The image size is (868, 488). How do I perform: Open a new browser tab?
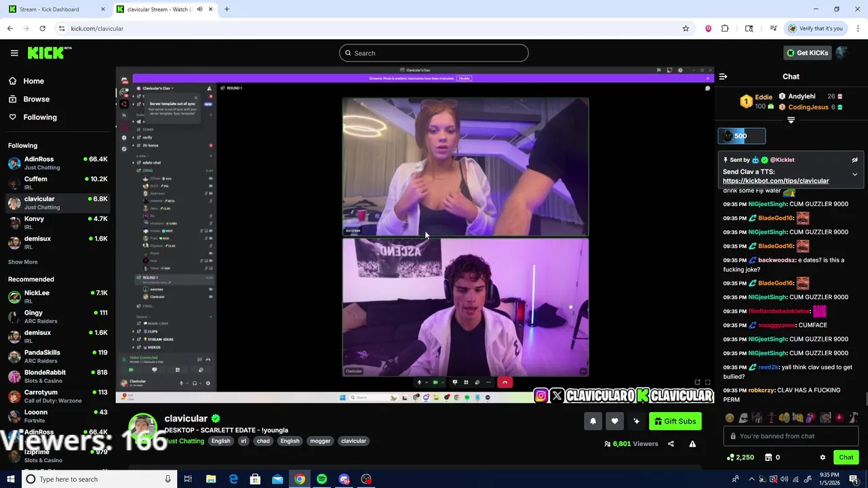pyautogui.click(x=226, y=9)
